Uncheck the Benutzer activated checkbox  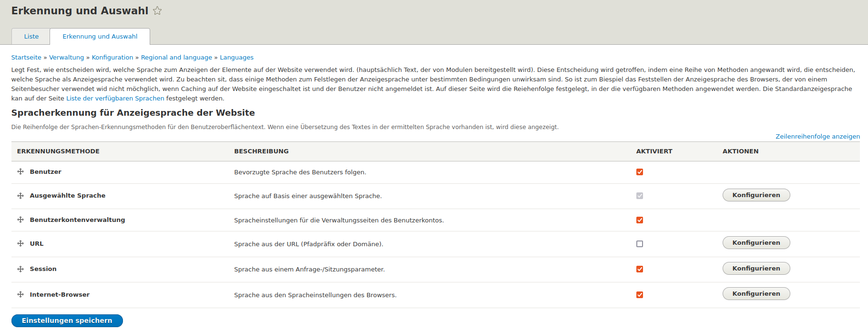[x=640, y=172]
